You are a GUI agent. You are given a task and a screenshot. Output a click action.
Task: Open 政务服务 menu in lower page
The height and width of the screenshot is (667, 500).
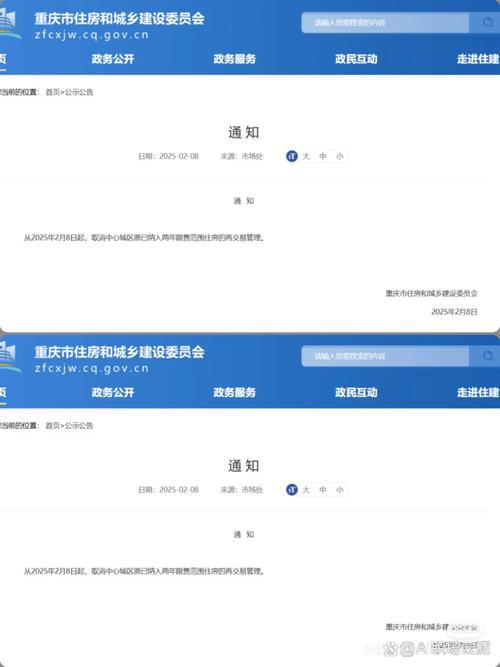click(x=234, y=392)
